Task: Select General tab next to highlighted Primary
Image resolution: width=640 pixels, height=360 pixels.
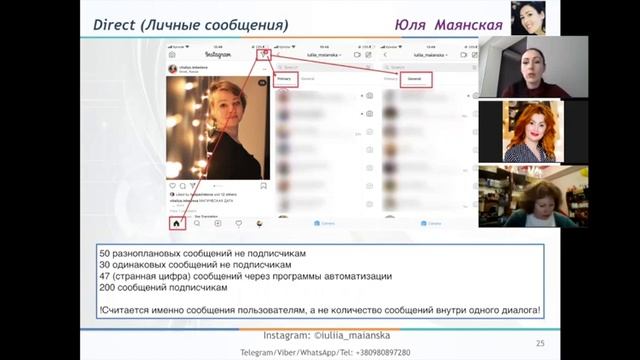Action: click(x=308, y=79)
